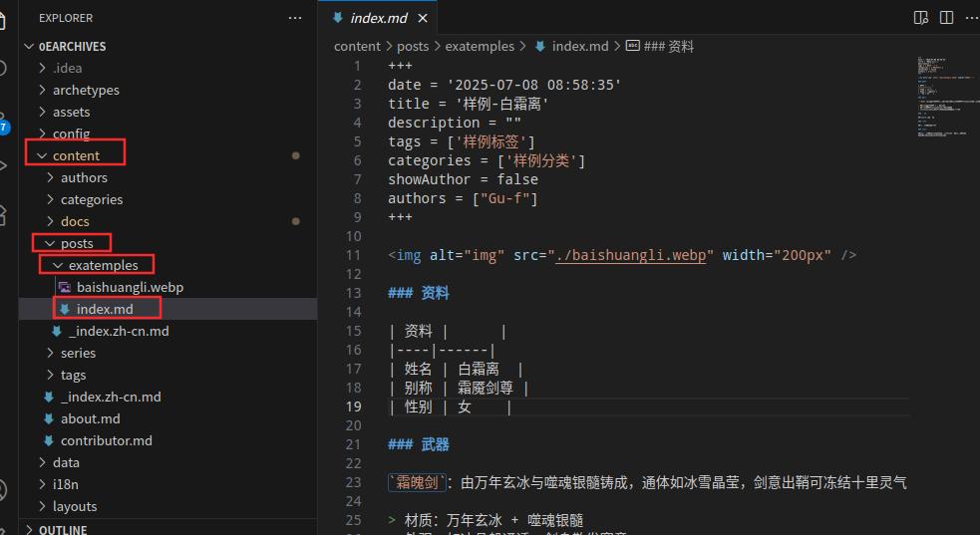Click markdown icon beside contributor.md

(49, 440)
